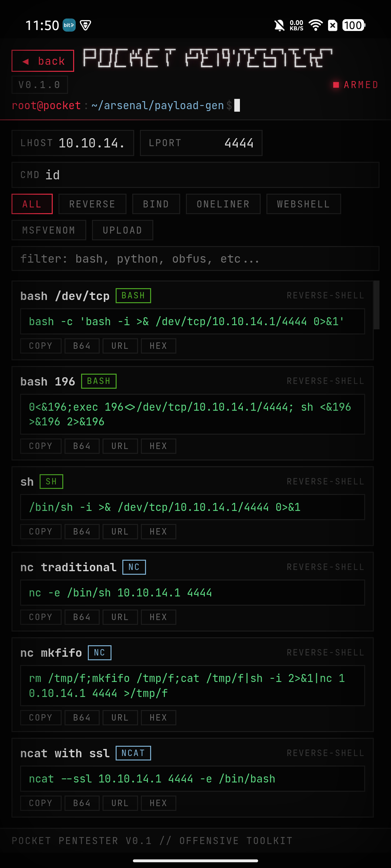Hex encode the nc mkfifo payload
This screenshot has height=868, width=391.
(x=158, y=717)
